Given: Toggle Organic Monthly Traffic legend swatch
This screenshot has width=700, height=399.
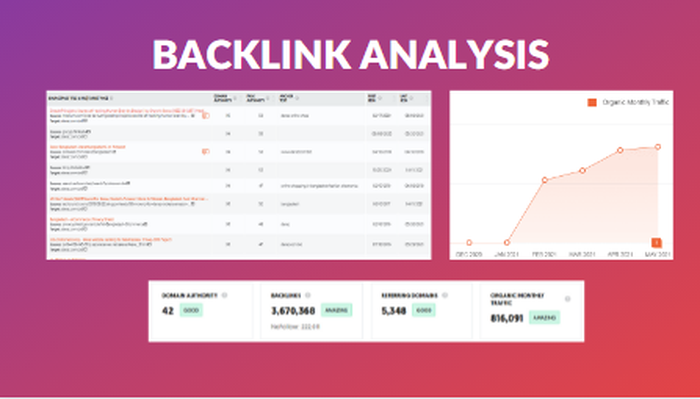Looking at the screenshot, I should [x=592, y=103].
